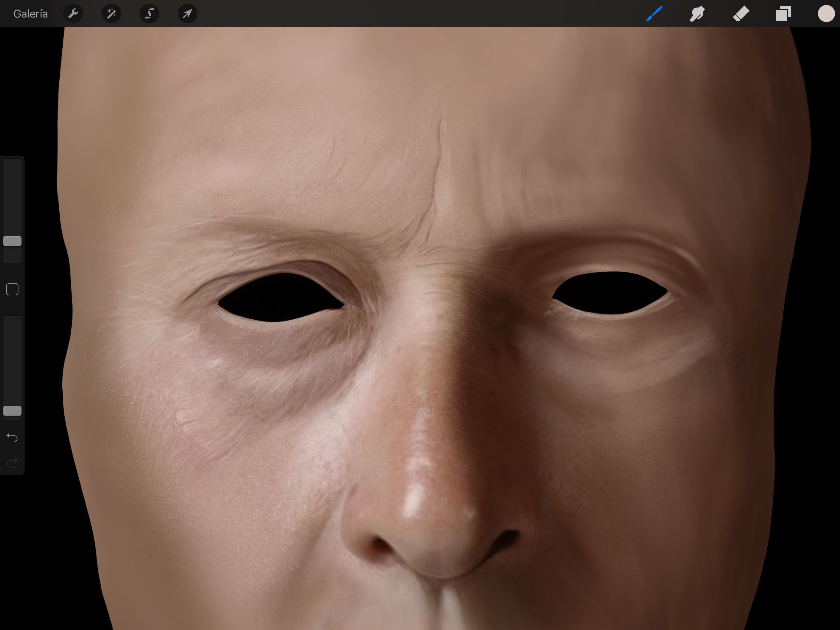Select the Smudge tool

click(x=697, y=14)
